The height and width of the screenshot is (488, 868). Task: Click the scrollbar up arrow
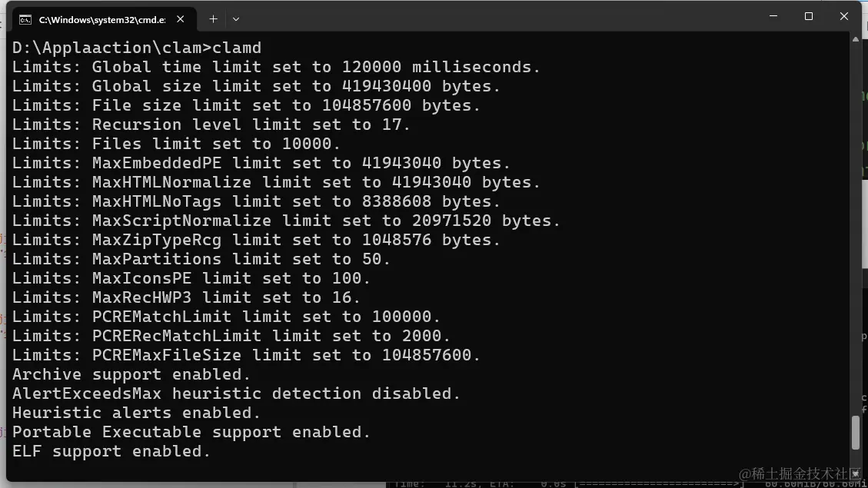click(x=855, y=39)
